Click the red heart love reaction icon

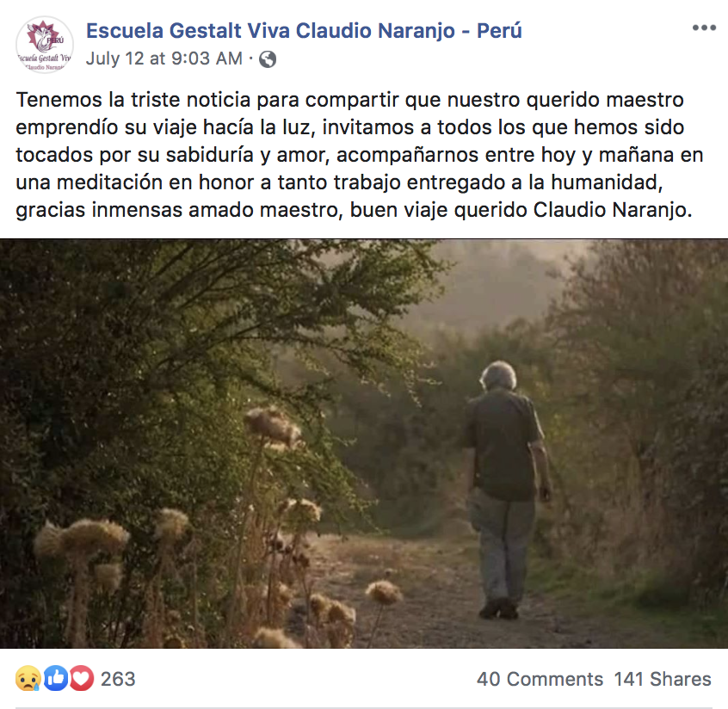[81, 678]
